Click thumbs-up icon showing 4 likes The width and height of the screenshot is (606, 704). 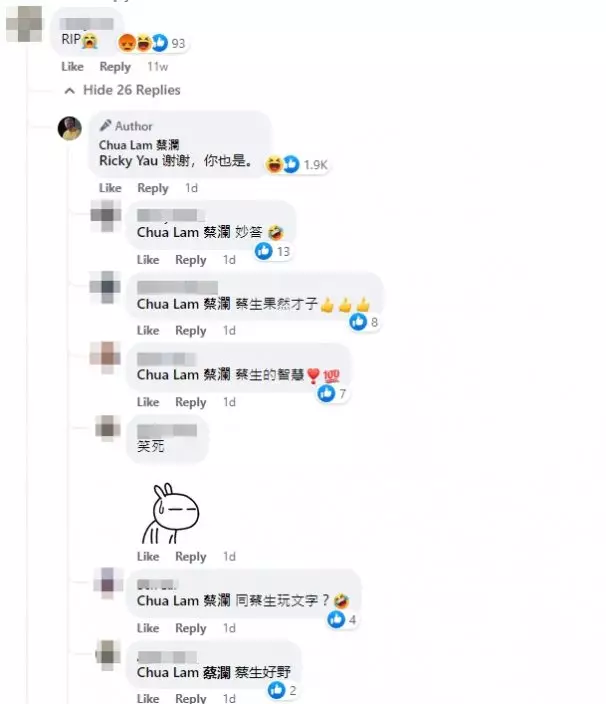(336, 620)
